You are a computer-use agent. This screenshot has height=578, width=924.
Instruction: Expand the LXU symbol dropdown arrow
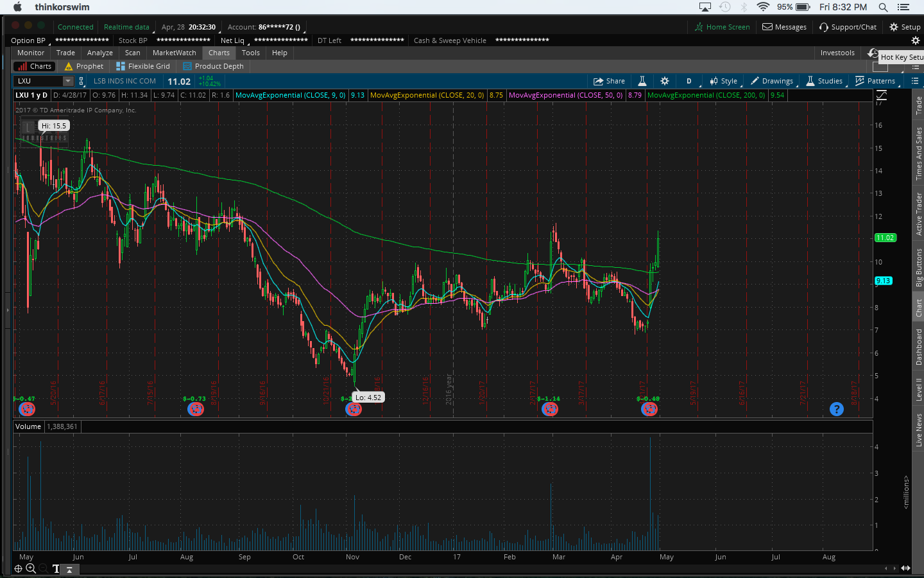tap(67, 81)
